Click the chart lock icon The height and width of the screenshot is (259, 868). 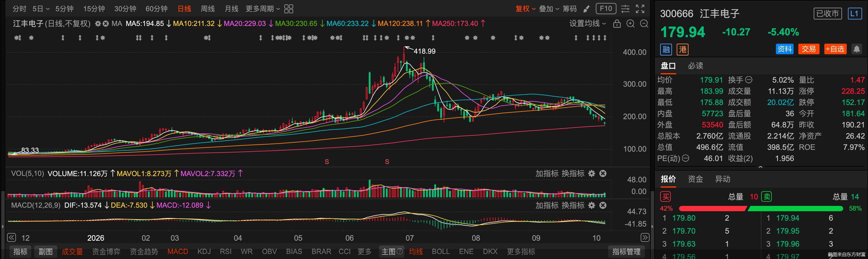(617, 24)
